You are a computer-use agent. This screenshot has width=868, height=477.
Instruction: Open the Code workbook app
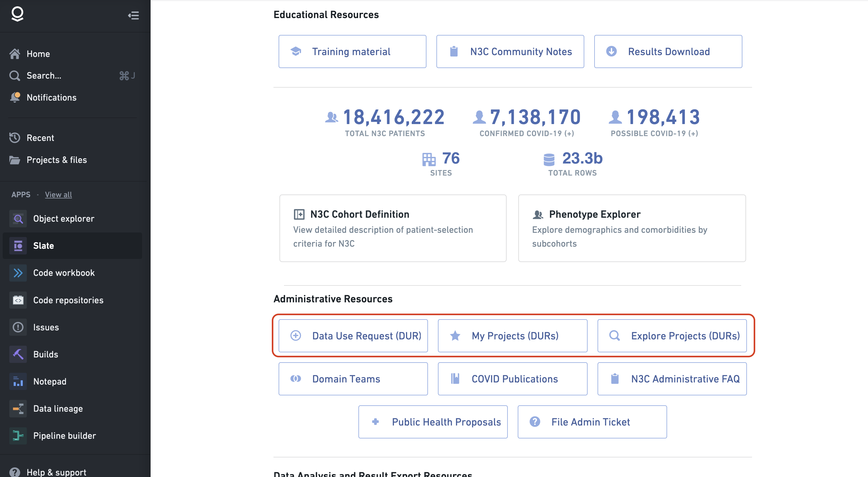coord(64,273)
